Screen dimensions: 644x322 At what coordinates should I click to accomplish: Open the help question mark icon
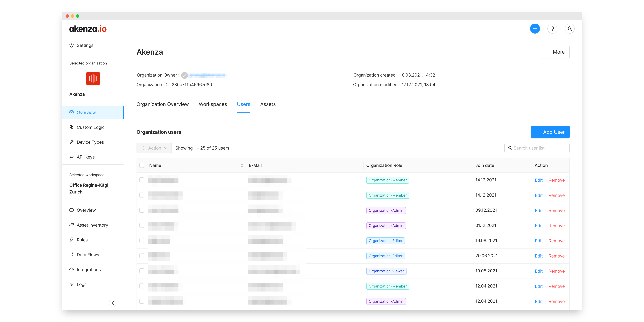click(552, 29)
